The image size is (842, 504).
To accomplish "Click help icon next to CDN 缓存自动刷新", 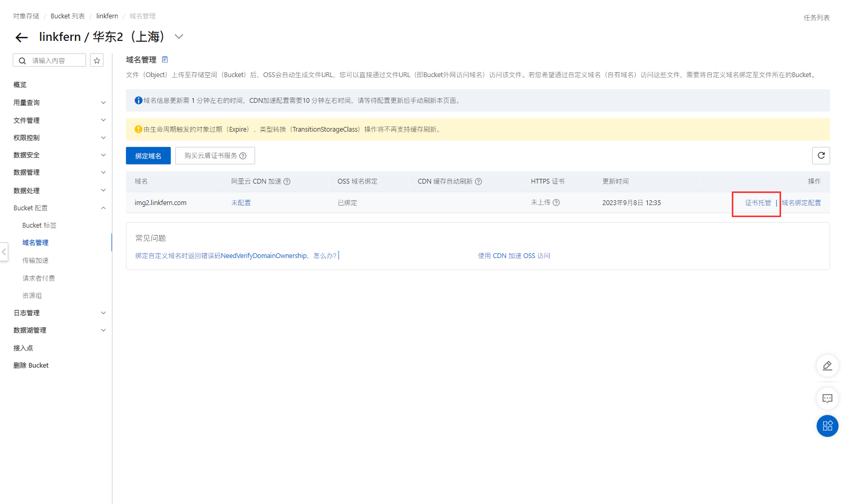I will 478,181.
